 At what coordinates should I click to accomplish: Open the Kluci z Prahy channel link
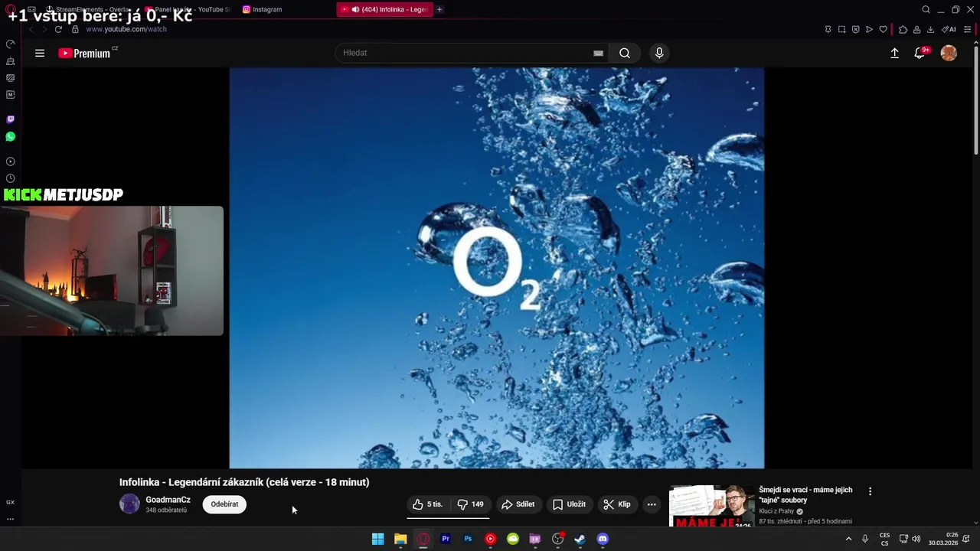(776, 511)
